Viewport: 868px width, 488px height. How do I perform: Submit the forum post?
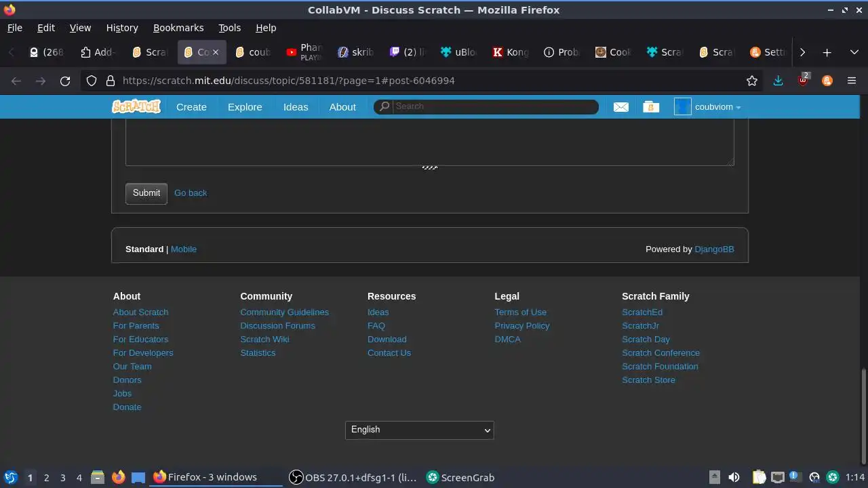(146, 193)
